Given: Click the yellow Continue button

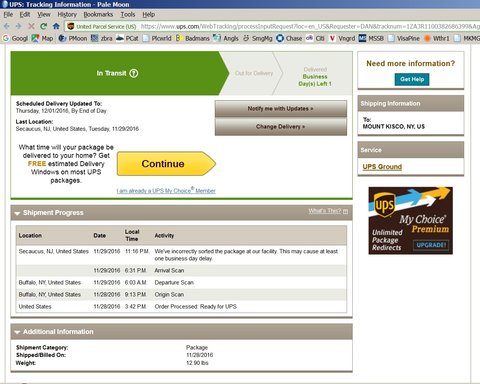Looking at the screenshot, I should [x=166, y=164].
